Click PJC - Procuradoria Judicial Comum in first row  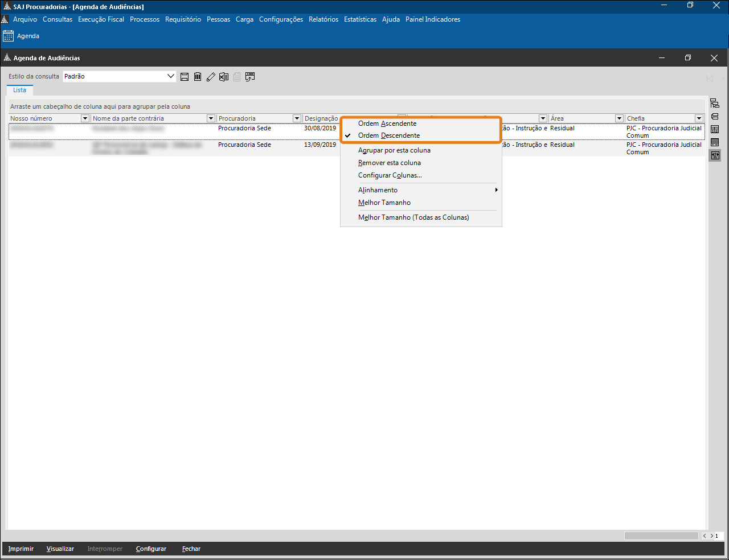click(x=664, y=132)
